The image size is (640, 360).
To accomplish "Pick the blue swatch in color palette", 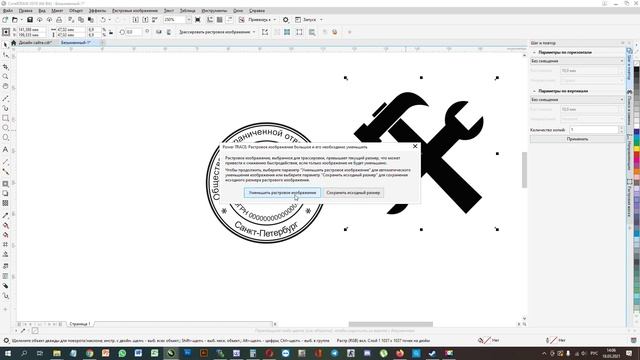I will point(637,133).
